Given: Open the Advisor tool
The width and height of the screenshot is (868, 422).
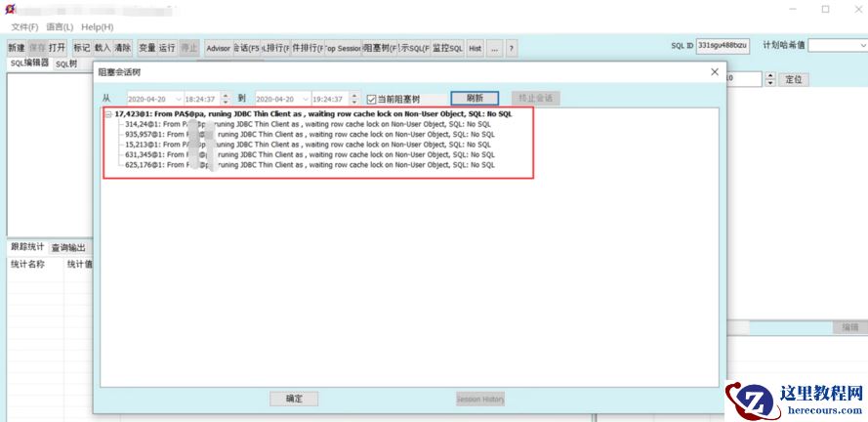Looking at the screenshot, I should coord(218,48).
